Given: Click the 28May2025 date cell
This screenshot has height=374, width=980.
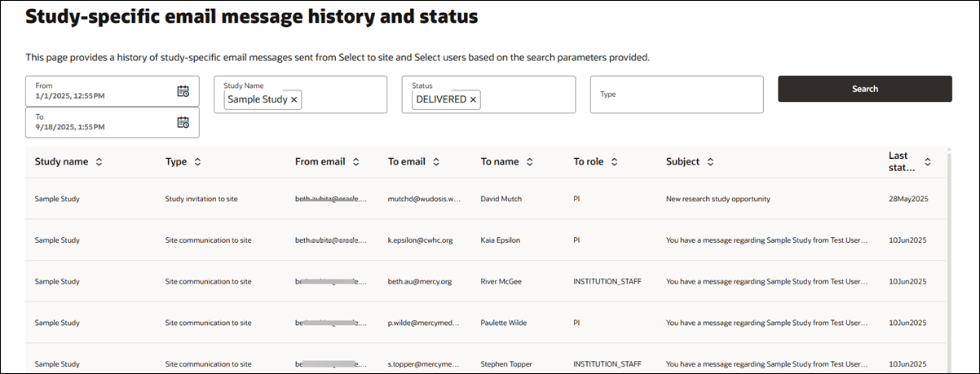Looking at the screenshot, I should (x=908, y=199).
